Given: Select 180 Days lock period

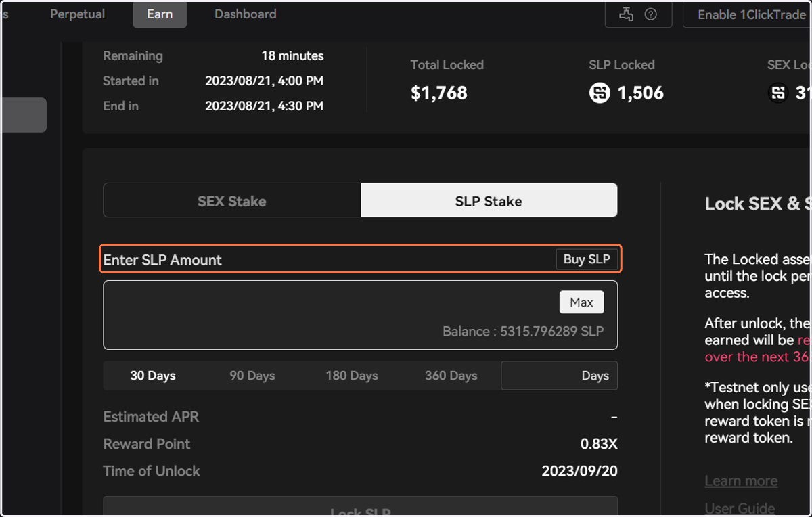Looking at the screenshot, I should [x=352, y=376].
